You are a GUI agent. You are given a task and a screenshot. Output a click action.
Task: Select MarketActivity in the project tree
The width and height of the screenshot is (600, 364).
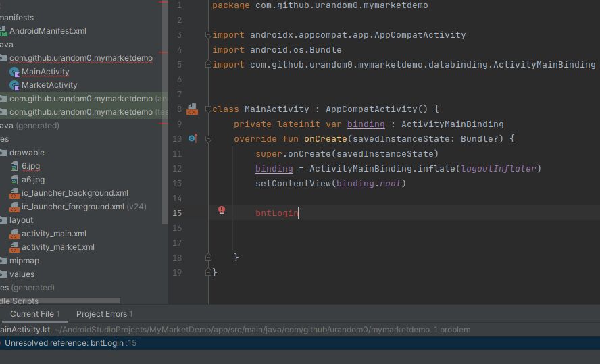[49, 85]
